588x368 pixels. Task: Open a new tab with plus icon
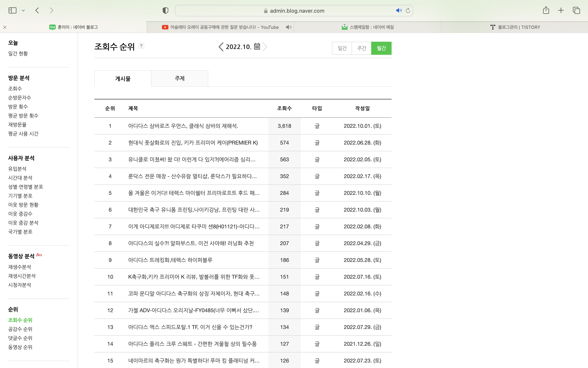coord(561,10)
